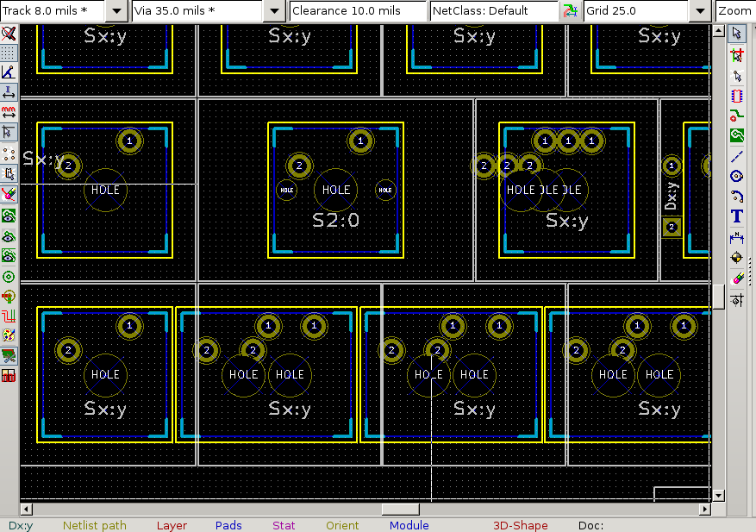Toggle show filled zones view
The image size is (756, 532).
click(x=9, y=216)
